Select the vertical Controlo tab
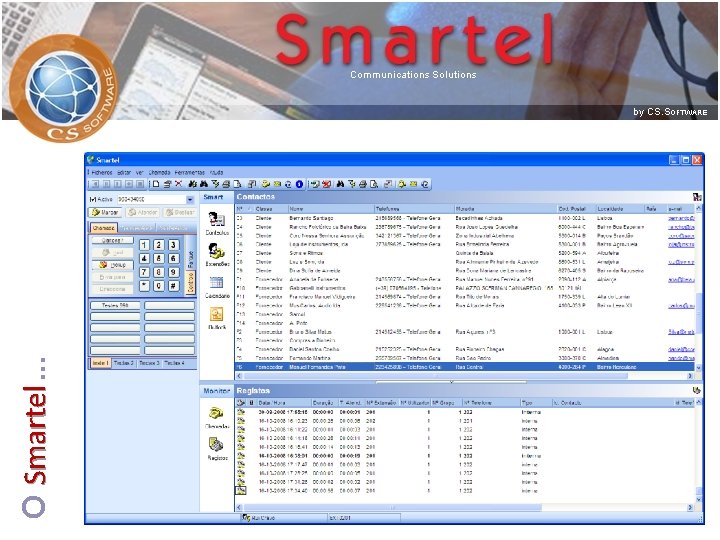The image size is (720, 540). (x=191, y=282)
